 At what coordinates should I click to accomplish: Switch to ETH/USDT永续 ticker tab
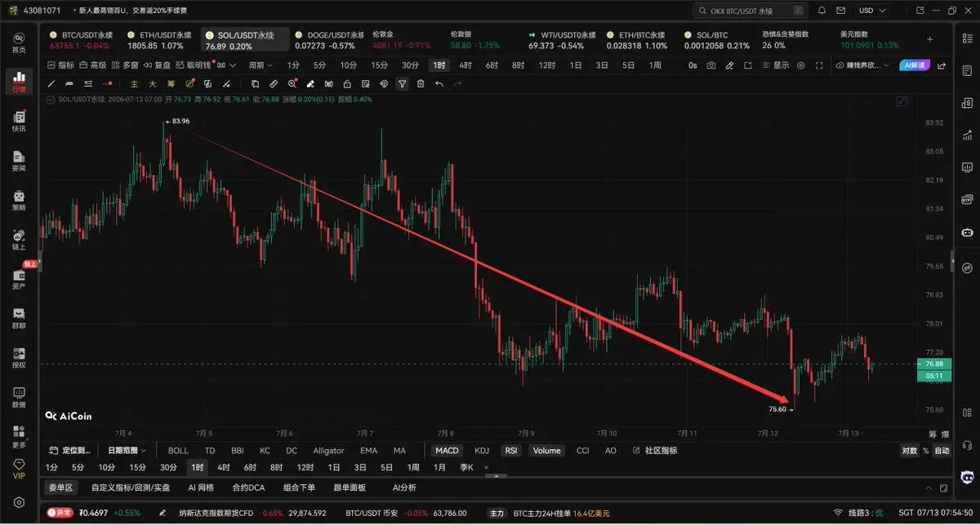click(x=159, y=40)
